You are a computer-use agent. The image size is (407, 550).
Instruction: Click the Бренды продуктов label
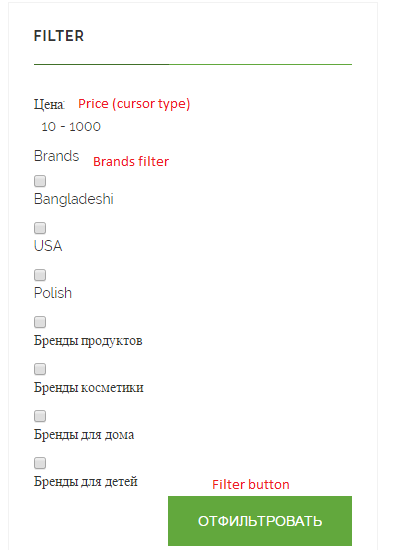pos(88,341)
